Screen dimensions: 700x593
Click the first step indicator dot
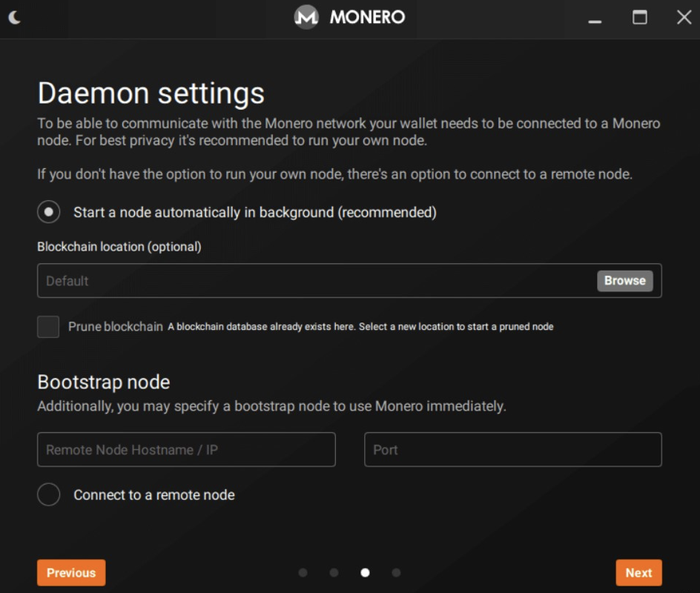pos(303,572)
